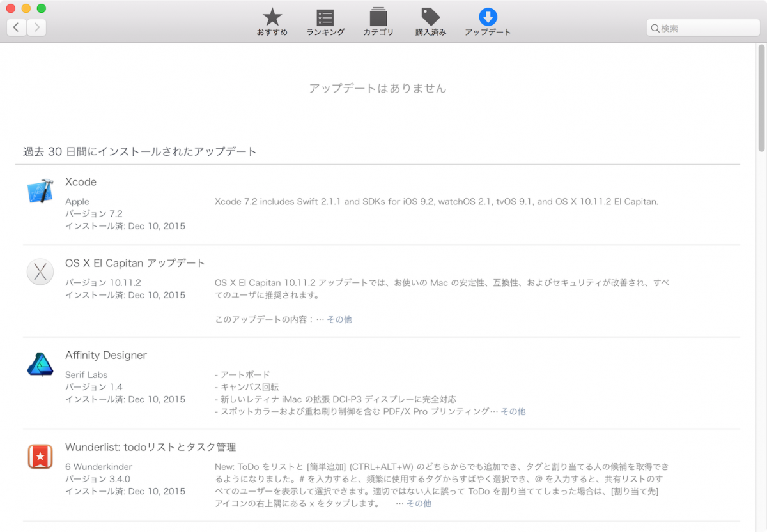View 購入済み (Purchased) apps
This screenshot has width=767, height=532.
(x=430, y=21)
